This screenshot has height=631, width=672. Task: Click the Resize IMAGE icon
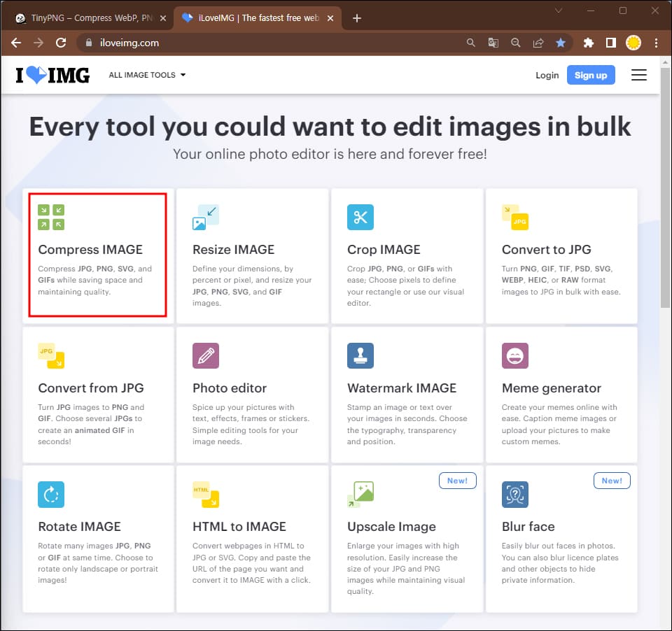pos(206,217)
